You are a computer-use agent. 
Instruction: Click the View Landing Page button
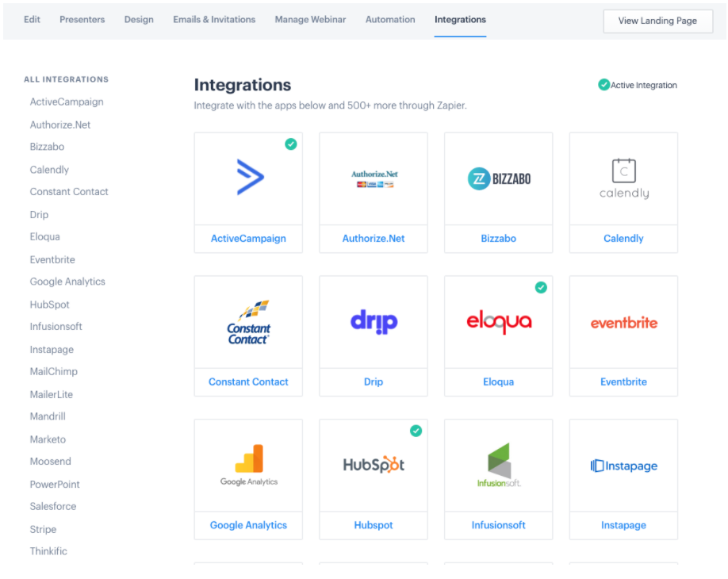pos(658,21)
